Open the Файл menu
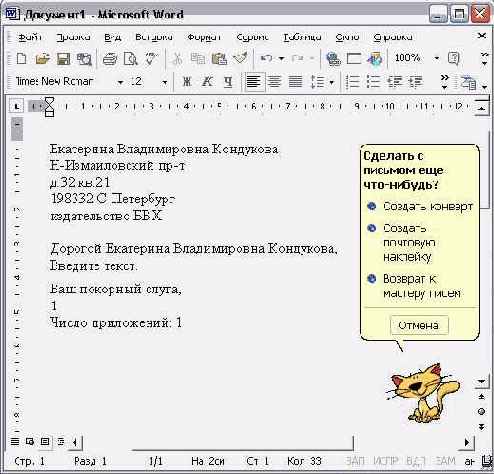The image size is (494, 474). (30, 37)
